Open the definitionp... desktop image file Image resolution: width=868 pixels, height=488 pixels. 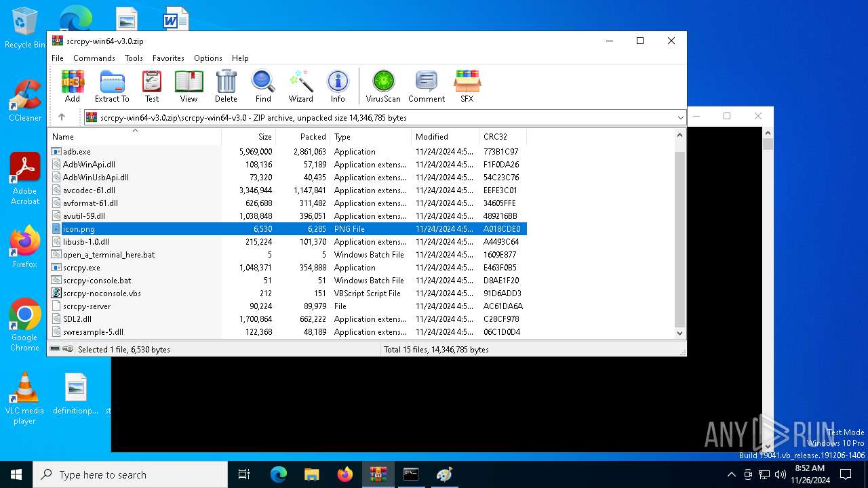coord(76,394)
